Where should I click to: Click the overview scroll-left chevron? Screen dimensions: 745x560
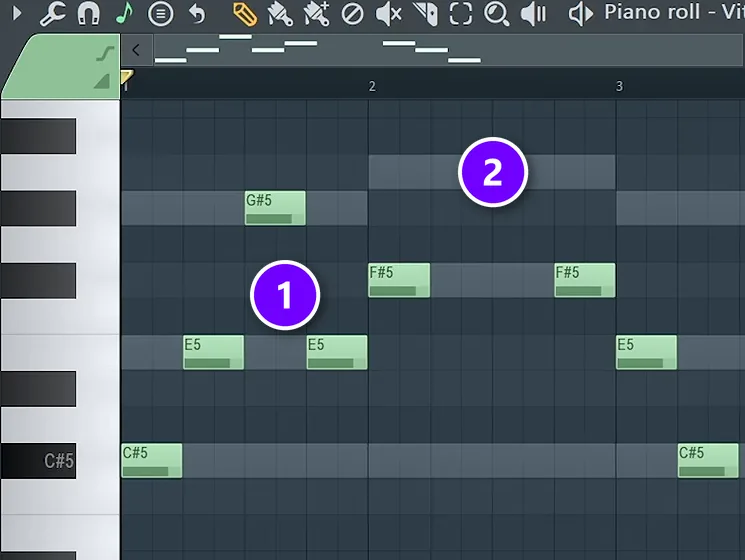pyautogui.click(x=136, y=50)
